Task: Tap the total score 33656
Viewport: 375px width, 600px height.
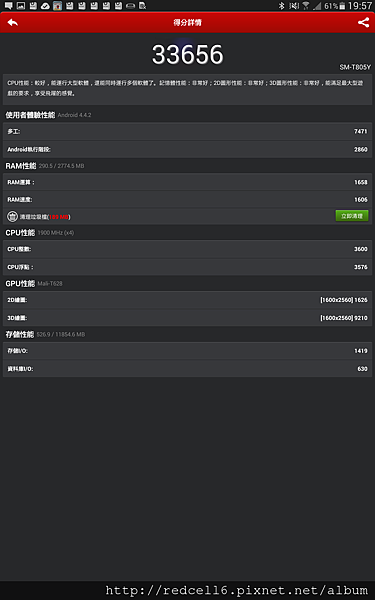Action: tap(188, 54)
